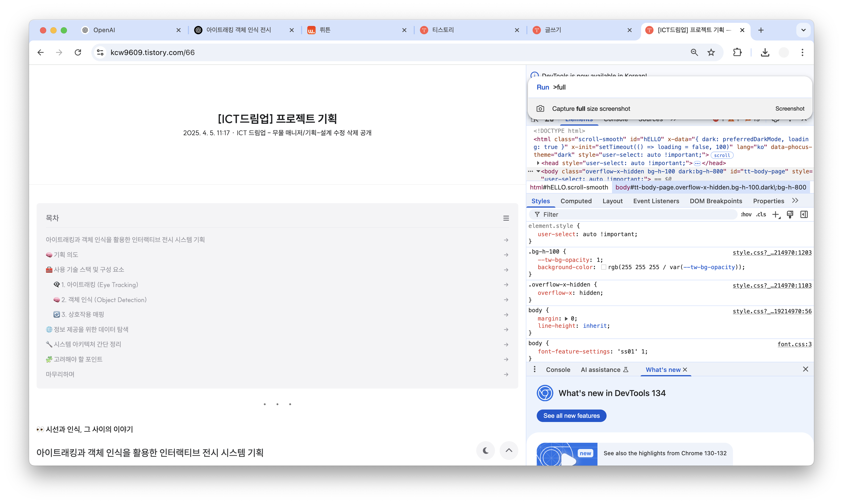Open the Chrome extensions puzzle icon

tap(737, 52)
